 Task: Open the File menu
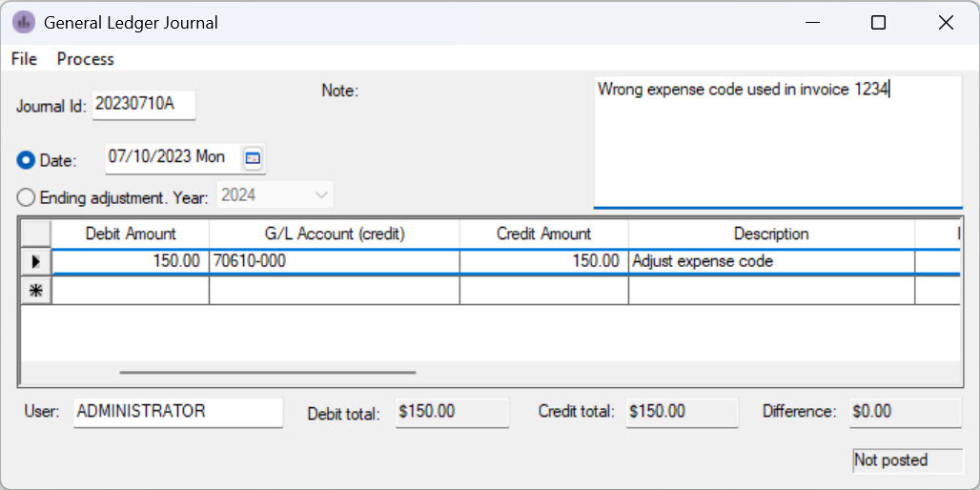click(24, 59)
